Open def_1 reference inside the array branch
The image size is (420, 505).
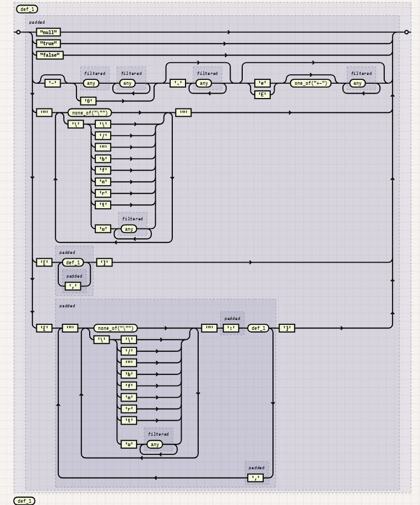[x=73, y=263]
